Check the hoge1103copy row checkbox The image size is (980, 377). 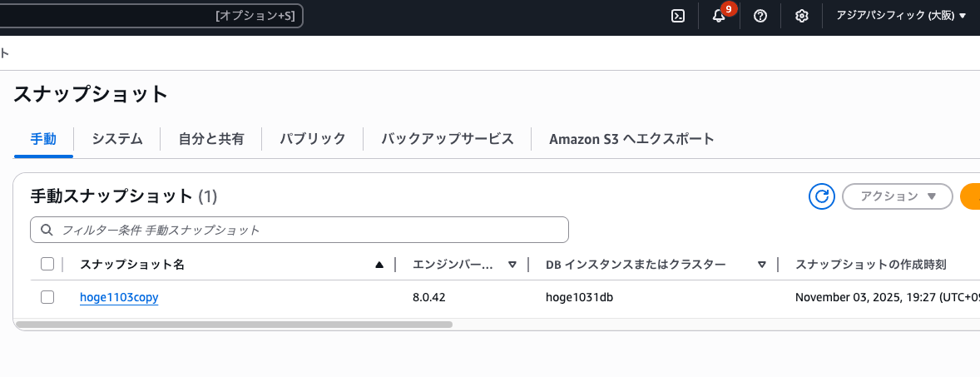point(47,297)
